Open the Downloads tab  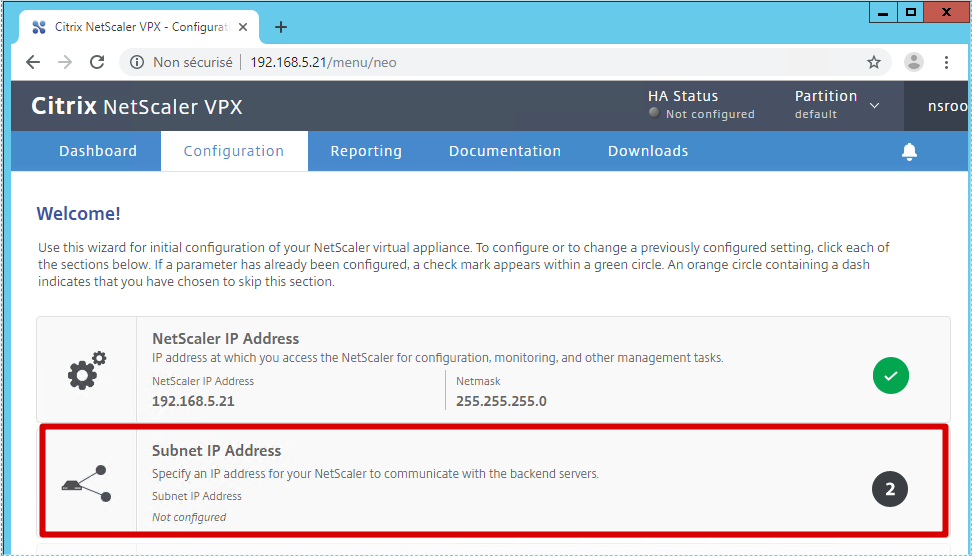[x=648, y=151]
